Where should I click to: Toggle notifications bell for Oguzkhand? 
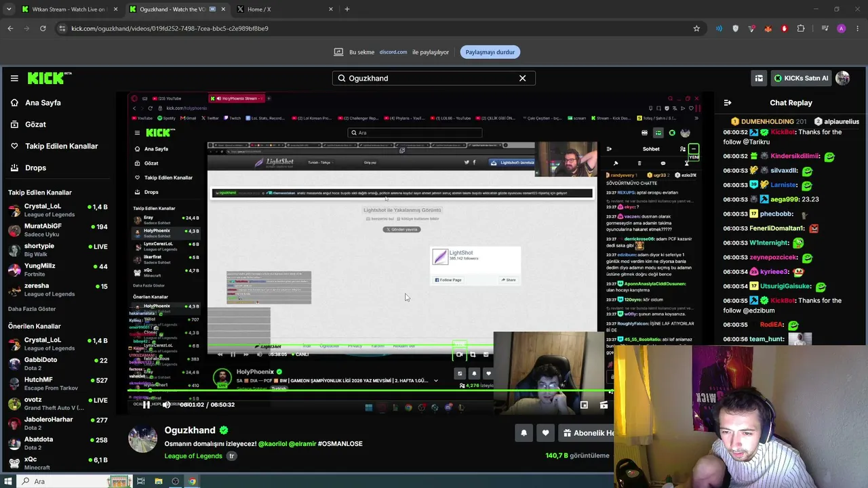coord(524,433)
